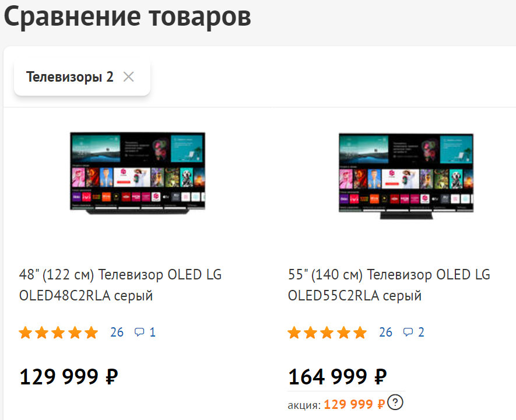Image resolution: width=516 pixels, height=420 pixels.
Task: Select the Телевизоры 2 tab
Action: click(x=70, y=77)
